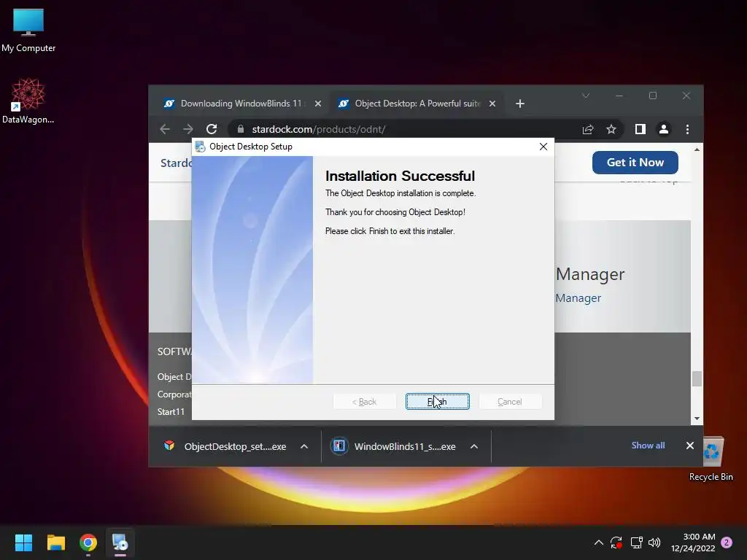Open Windows Start menu

click(23, 542)
